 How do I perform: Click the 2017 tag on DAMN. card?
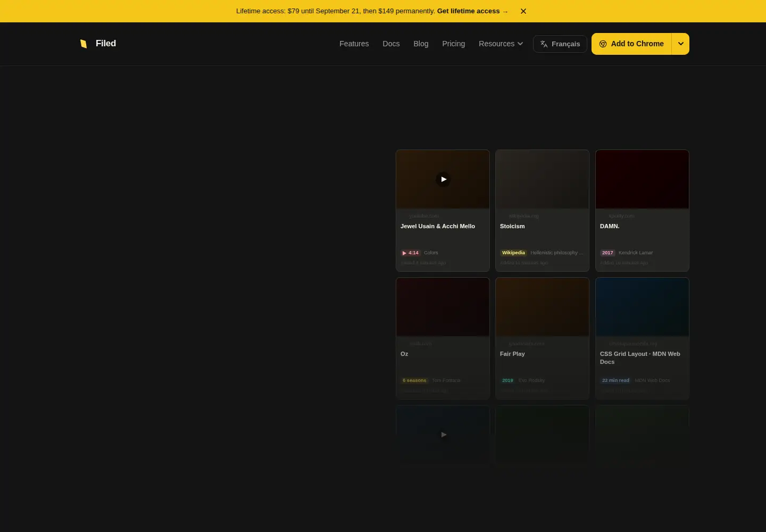[607, 253]
